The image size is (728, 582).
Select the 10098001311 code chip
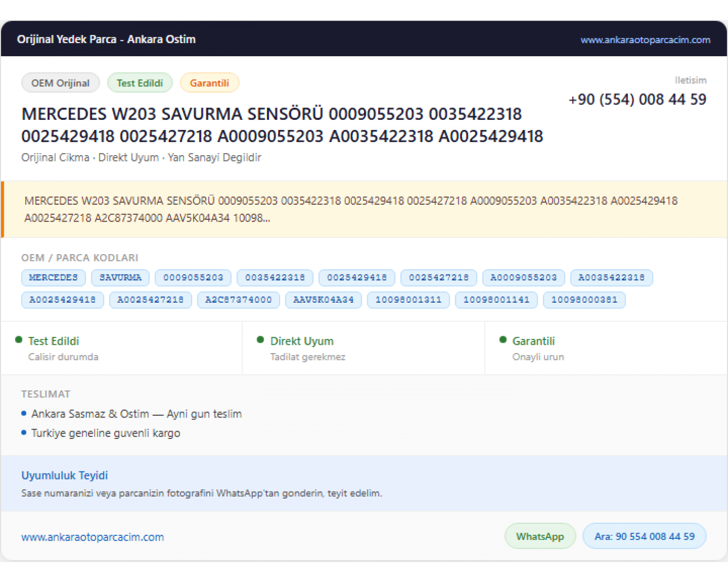pos(409,300)
